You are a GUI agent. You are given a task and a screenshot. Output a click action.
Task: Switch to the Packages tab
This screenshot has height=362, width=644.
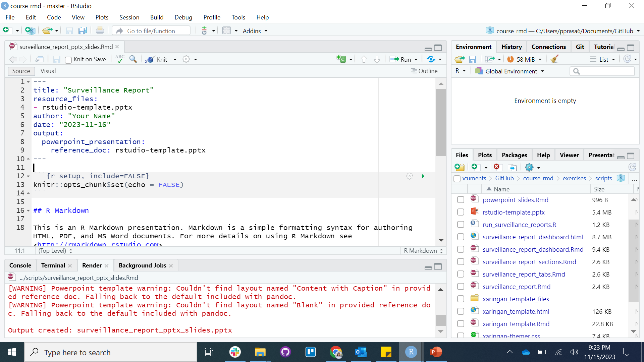pyautogui.click(x=514, y=155)
